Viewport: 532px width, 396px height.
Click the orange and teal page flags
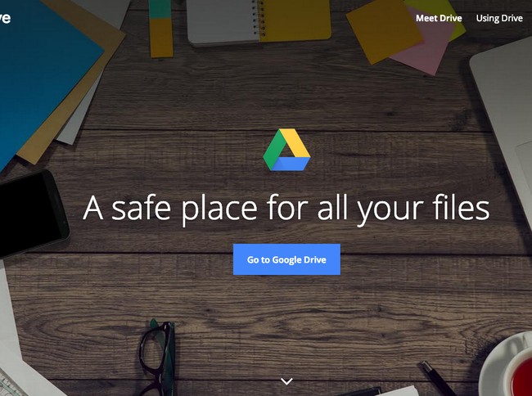(x=160, y=29)
